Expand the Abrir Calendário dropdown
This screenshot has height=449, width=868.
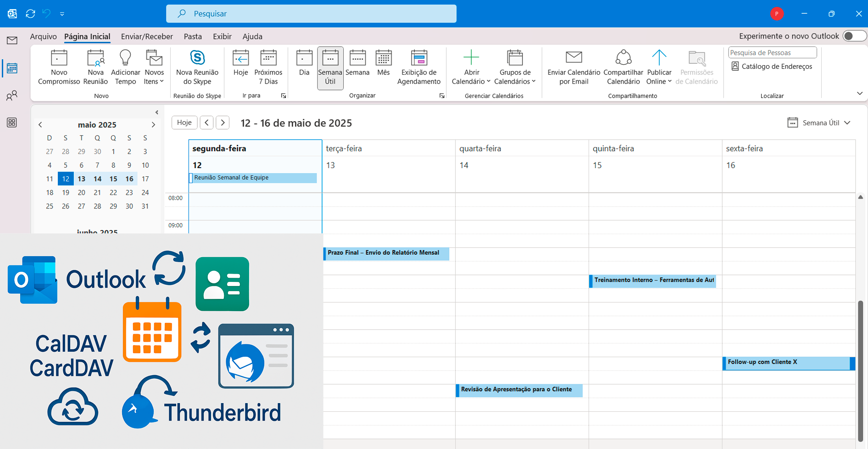tap(471, 81)
